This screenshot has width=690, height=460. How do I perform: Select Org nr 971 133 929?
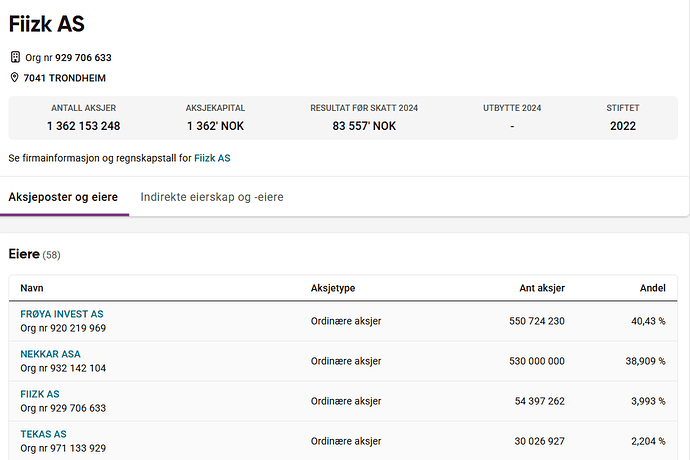63,448
